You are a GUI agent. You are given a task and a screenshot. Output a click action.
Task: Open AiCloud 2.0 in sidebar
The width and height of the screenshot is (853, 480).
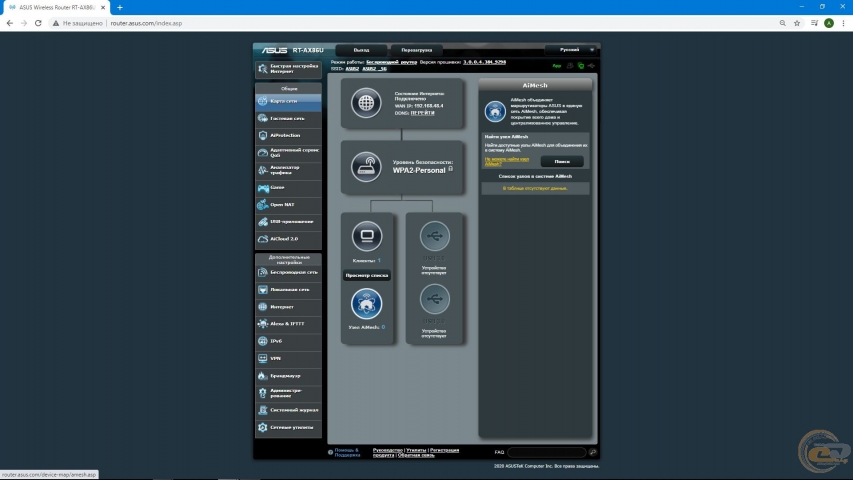click(288, 239)
